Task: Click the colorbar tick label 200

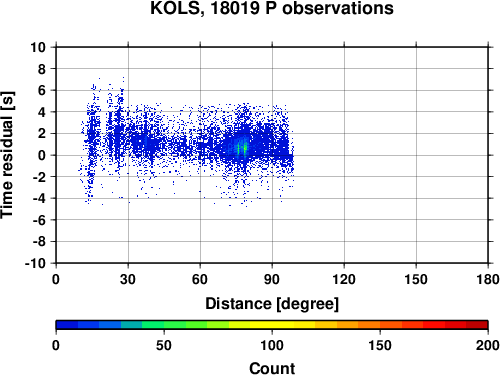Action: click(488, 345)
